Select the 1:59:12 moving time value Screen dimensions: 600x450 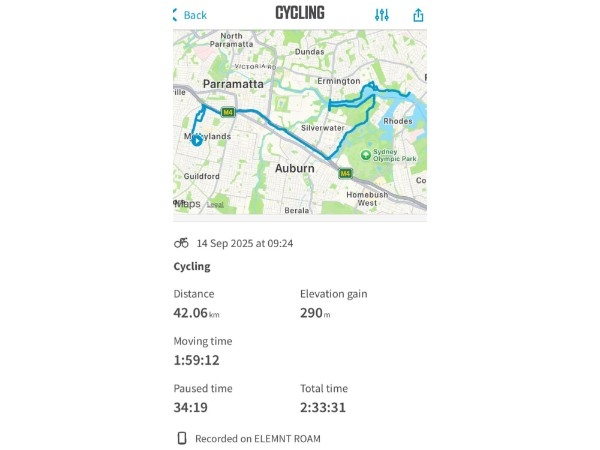click(196, 360)
